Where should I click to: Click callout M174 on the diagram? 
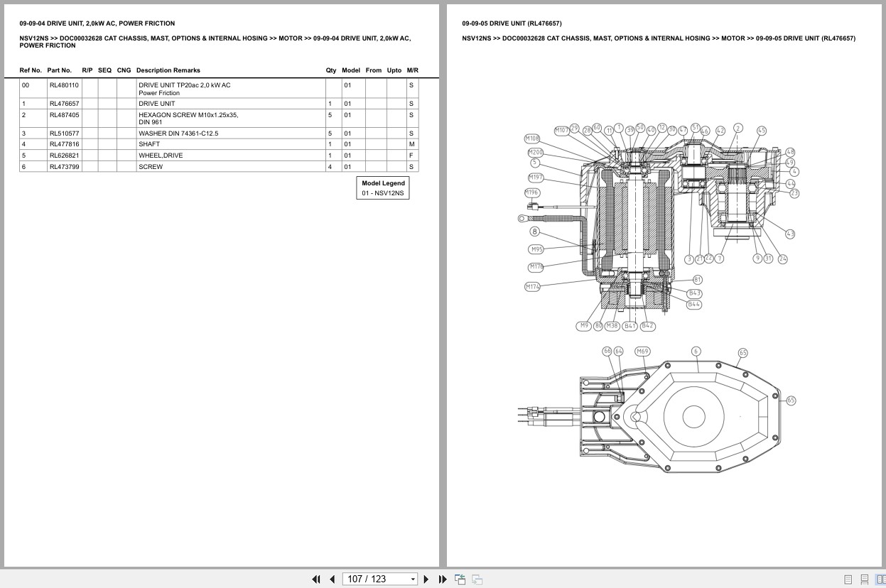coord(533,287)
